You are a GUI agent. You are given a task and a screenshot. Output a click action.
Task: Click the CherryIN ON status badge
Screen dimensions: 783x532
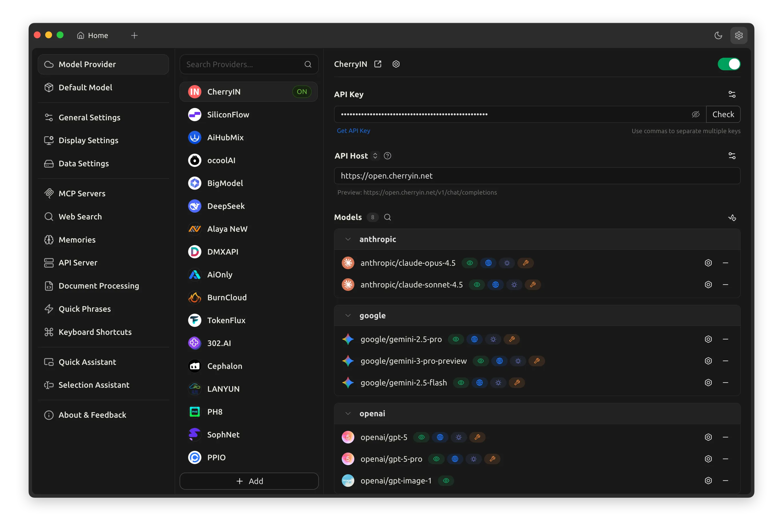coord(301,92)
